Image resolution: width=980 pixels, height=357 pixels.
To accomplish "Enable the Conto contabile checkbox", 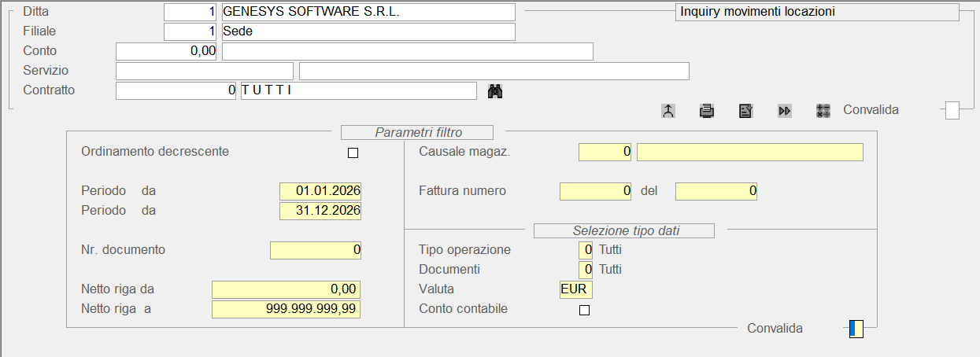I will 584,310.
